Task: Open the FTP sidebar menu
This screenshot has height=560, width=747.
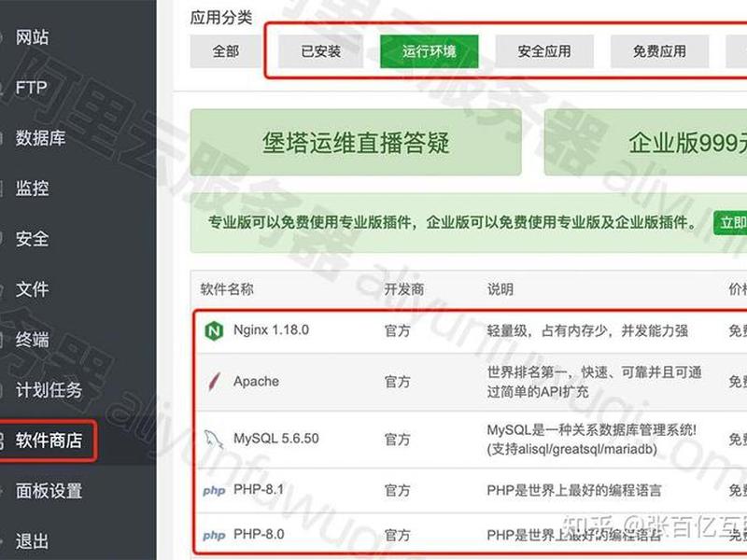Action: pyautogui.click(x=32, y=88)
